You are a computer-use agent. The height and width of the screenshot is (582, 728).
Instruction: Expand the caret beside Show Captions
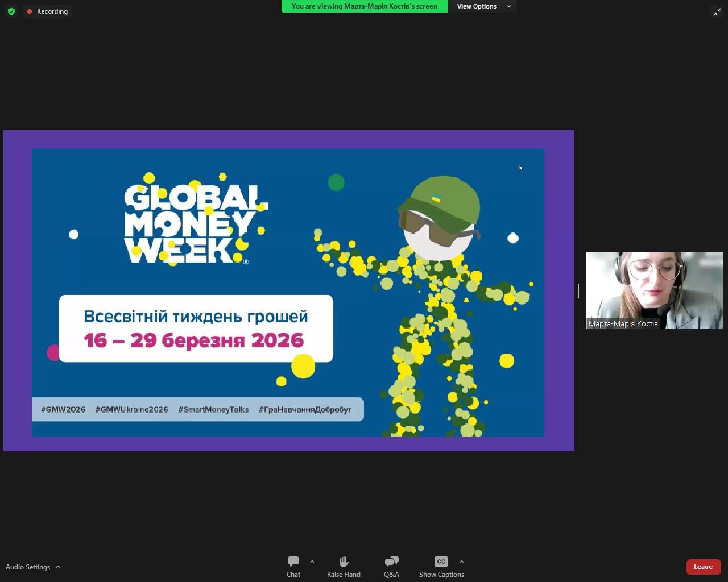[x=461, y=562]
